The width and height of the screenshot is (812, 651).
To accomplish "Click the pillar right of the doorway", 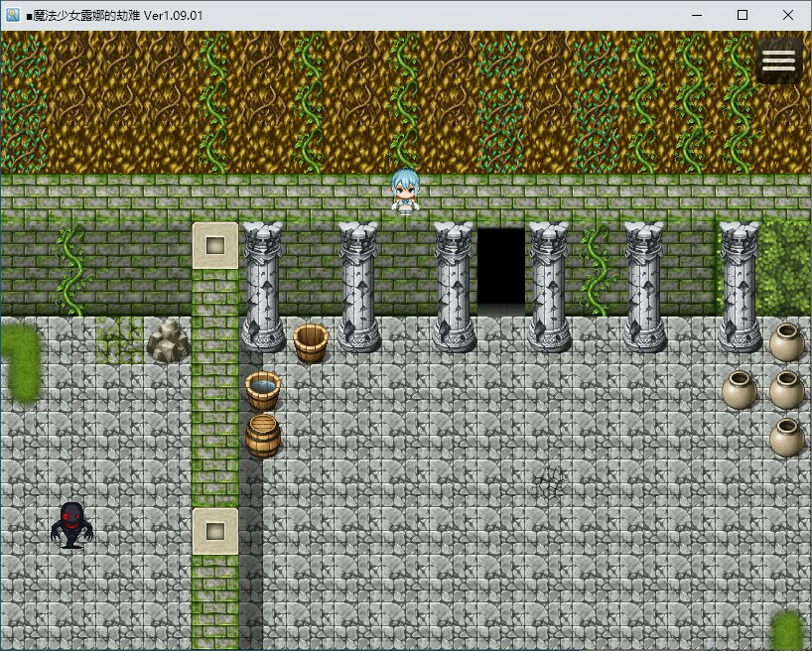I will tap(549, 287).
